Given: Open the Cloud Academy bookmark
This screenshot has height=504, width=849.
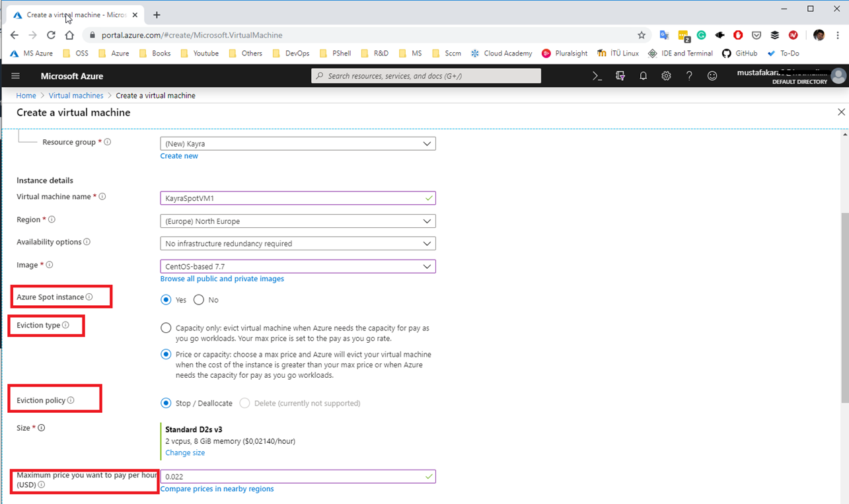Looking at the screenshot, I should coord(501,54).
